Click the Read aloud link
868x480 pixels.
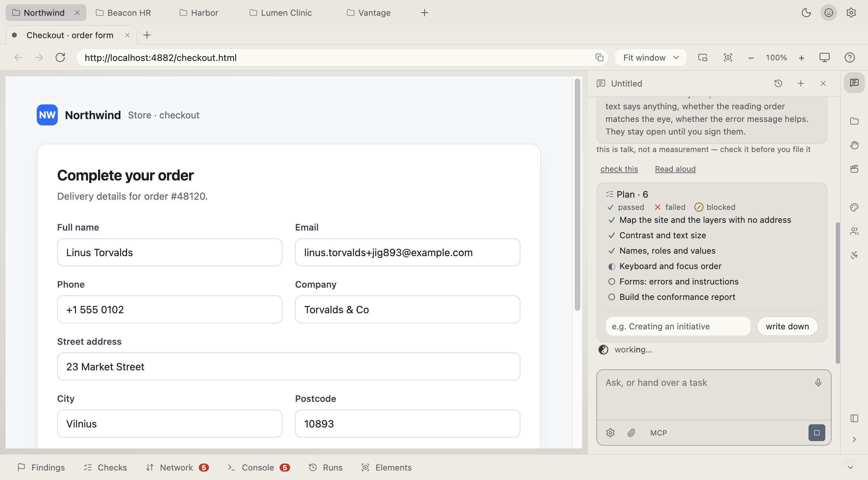pos(675,169)
